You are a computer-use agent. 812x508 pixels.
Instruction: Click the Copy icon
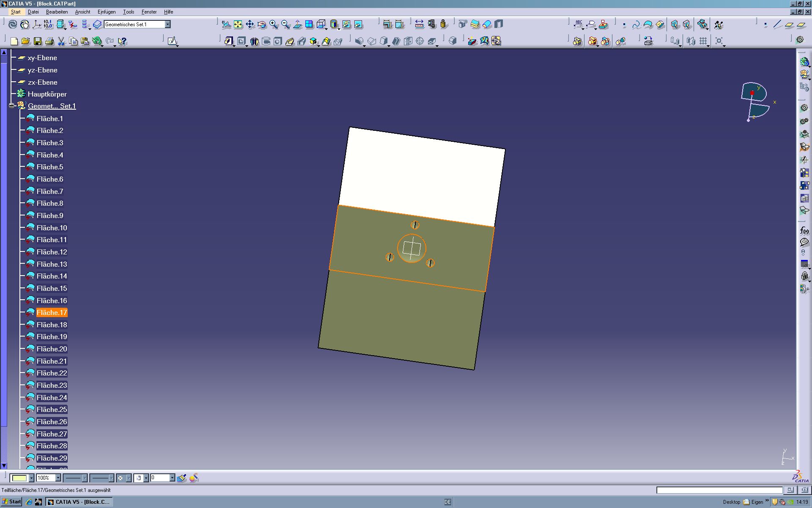coord(73,41)
